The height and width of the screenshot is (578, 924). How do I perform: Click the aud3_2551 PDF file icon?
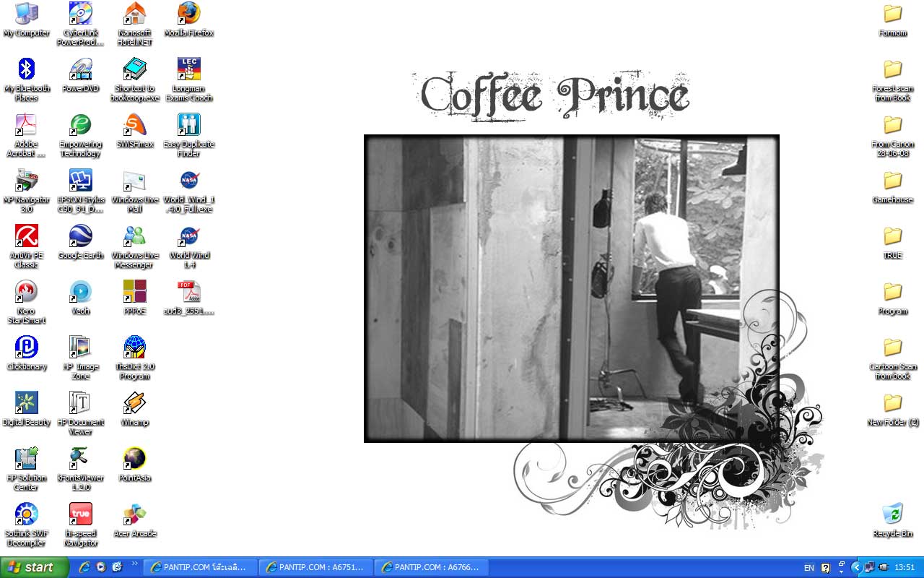tap(189, 298)
